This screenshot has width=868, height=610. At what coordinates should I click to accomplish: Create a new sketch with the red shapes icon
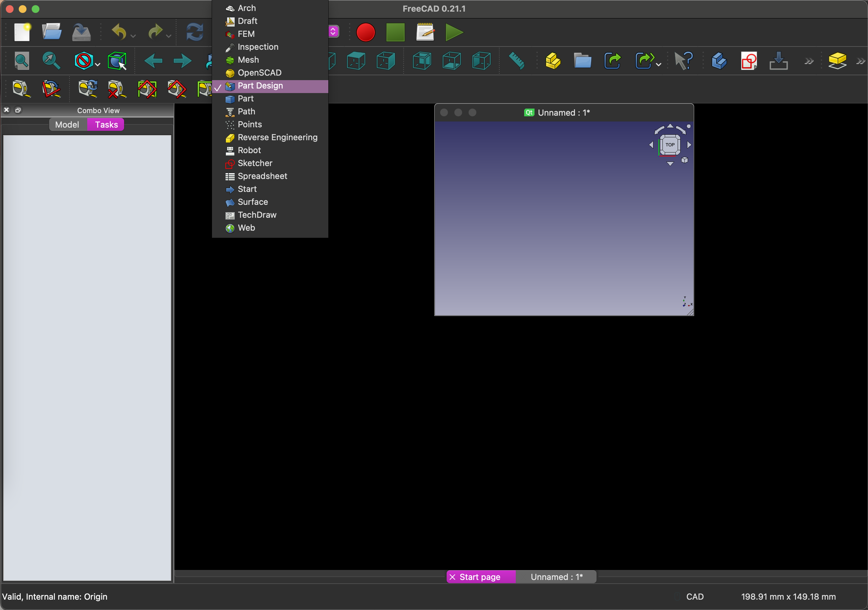749,61
